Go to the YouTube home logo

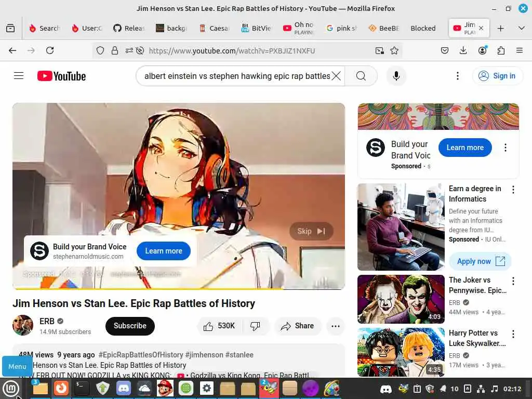pyautogui.click(x=61, y=76)
